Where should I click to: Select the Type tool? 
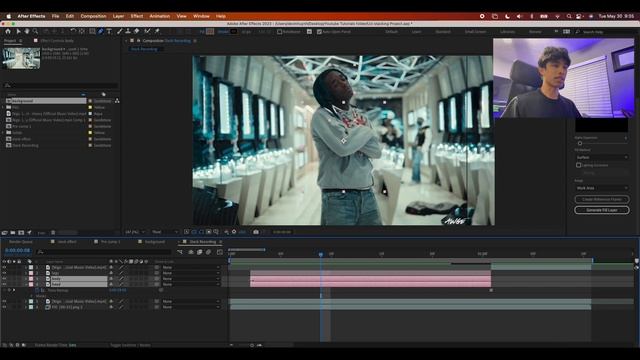[x=109, y=31]
